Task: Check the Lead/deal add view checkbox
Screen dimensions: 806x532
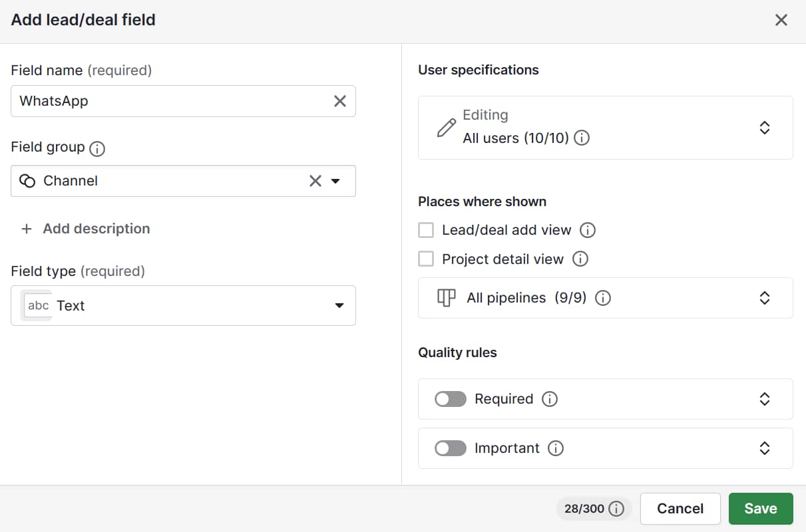Action: tap(425, 230)
